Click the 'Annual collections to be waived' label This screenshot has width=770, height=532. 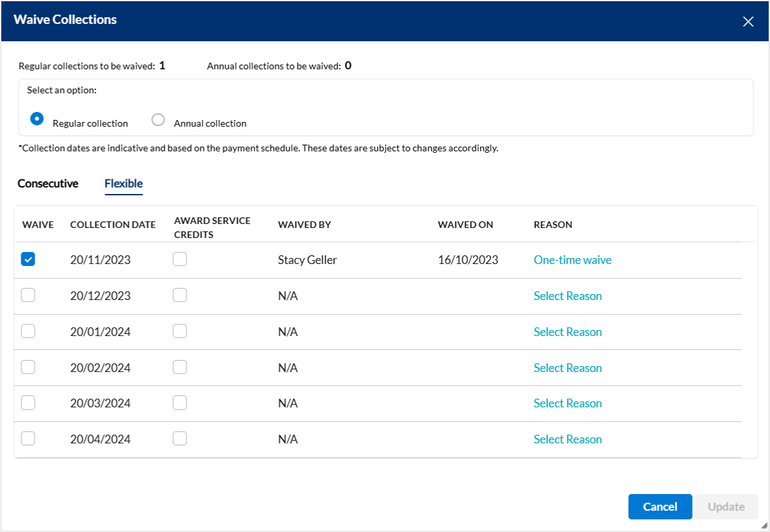pyautogui.click(x=274, y=66)
